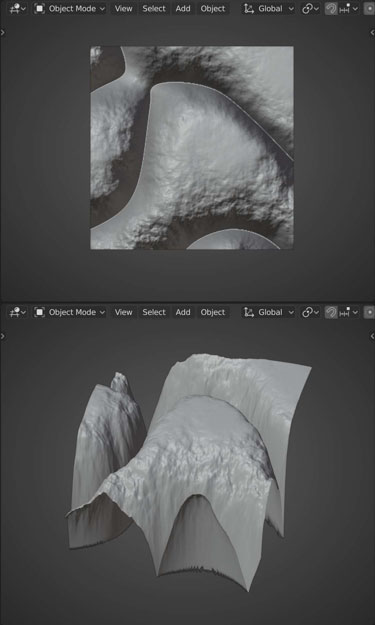Toggle snapping magnet in bottom viewport
The width and height of the screenshot is (375, 625).
(x=331, y=312)
